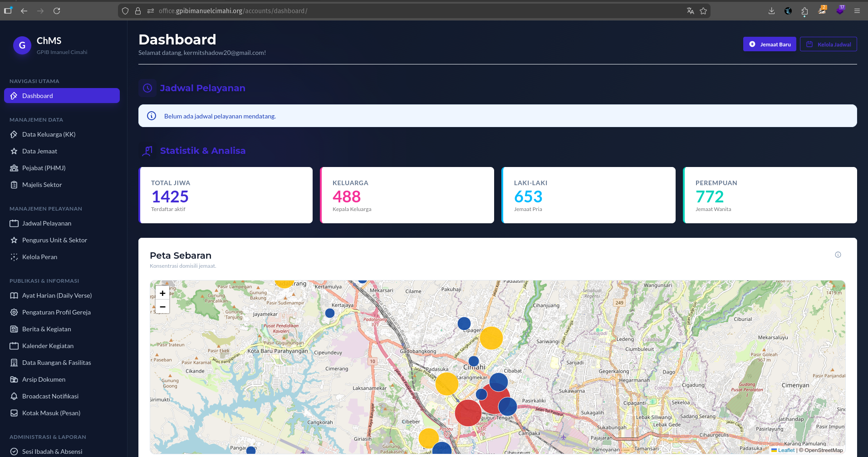
Task: Open the browser hamburger menu
Action: pyautogui.click(x=857, y=11)
